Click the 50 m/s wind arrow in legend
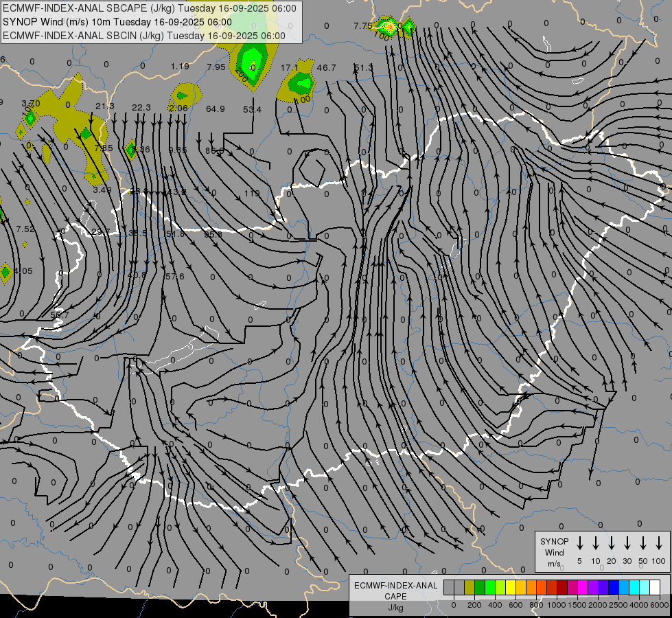672x618 pixels. 643,543
